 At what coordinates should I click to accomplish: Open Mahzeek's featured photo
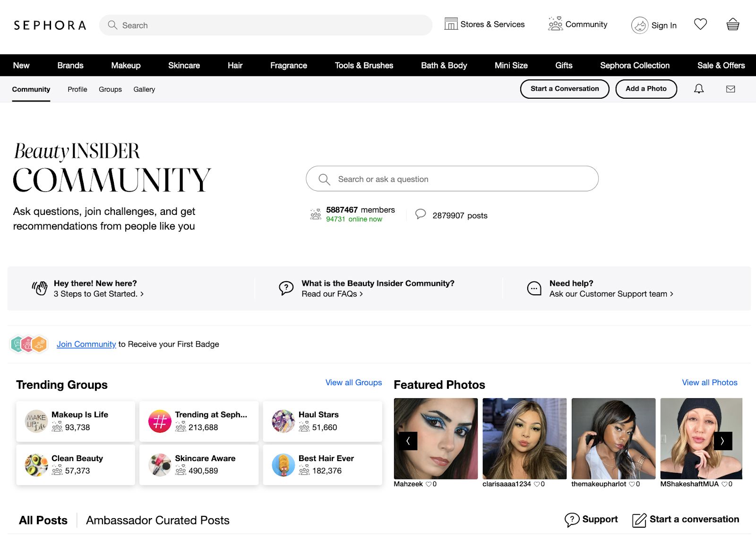[x=436, y=438]
